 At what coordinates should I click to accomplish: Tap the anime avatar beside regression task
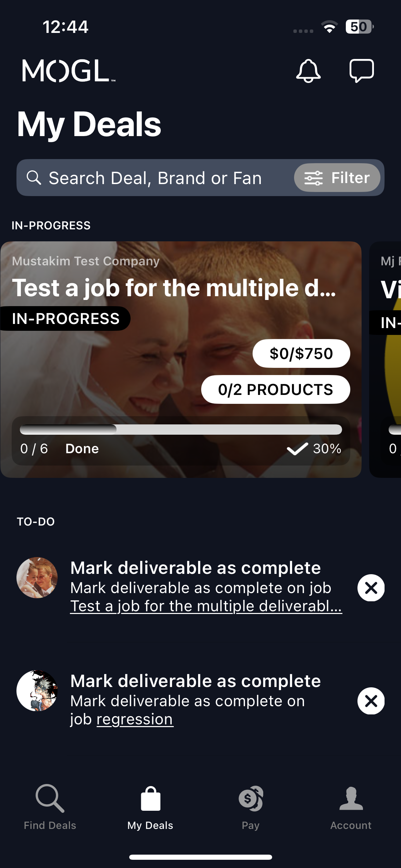(37, 690)
